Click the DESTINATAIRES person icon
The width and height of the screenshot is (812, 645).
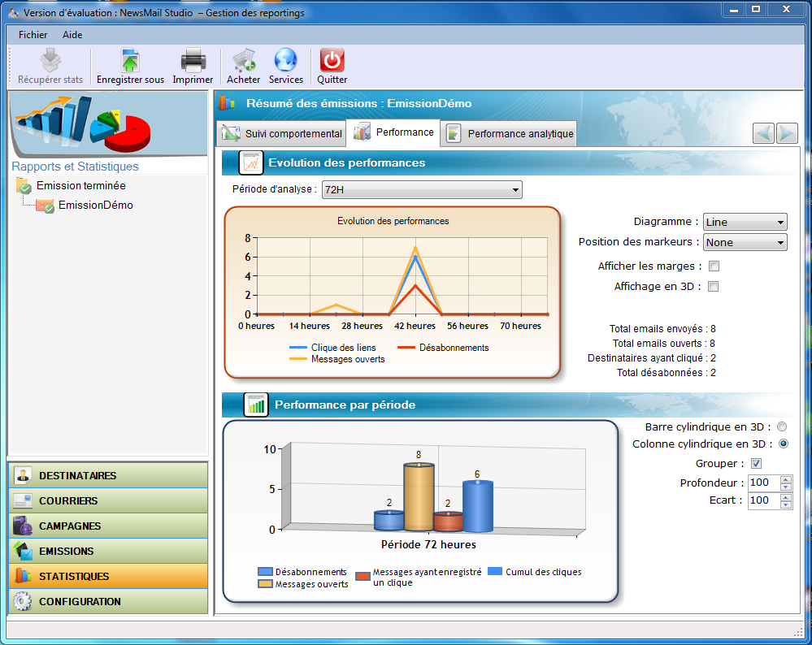(23, 475)
